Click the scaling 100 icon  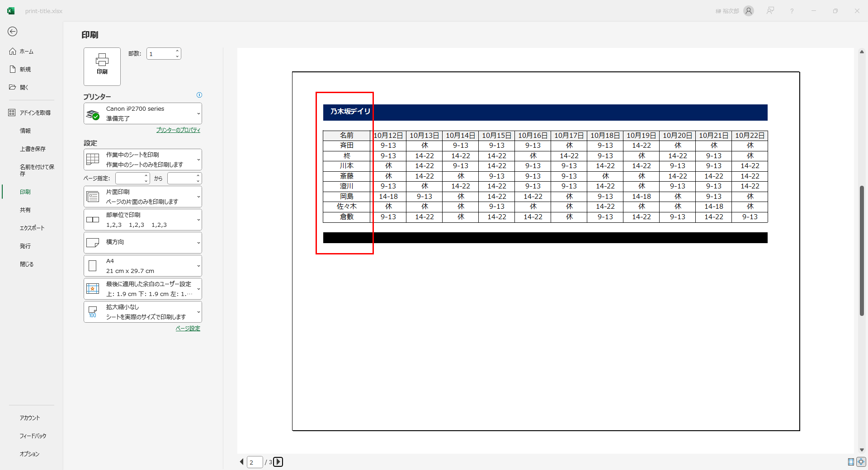tap(93, 312)
